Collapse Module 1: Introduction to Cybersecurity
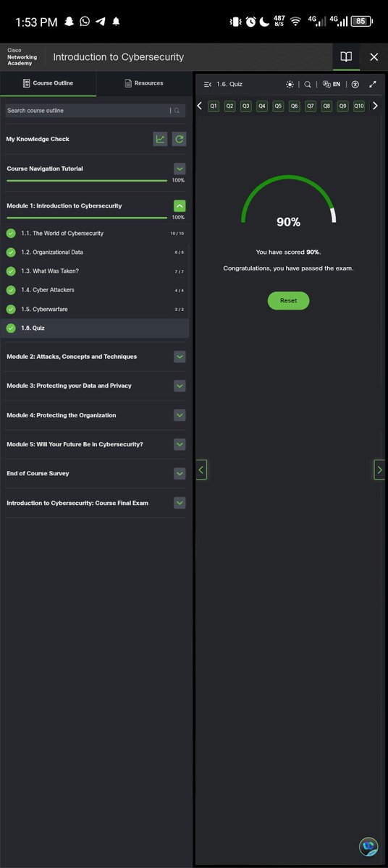 (x=180, y=206)
